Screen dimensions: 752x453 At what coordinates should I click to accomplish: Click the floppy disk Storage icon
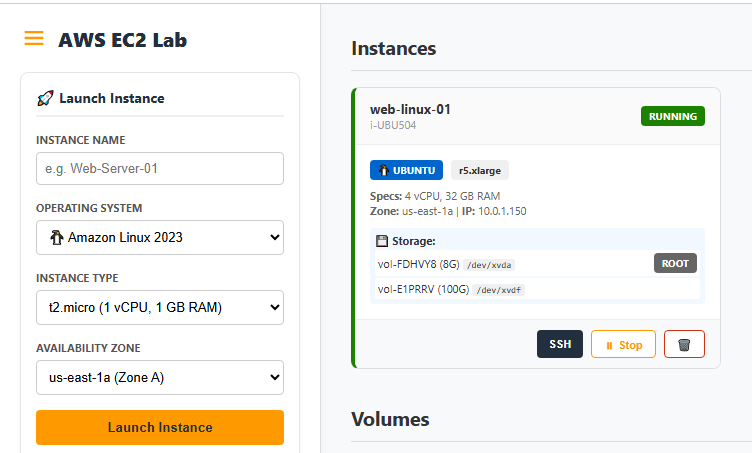click(382, 241)
